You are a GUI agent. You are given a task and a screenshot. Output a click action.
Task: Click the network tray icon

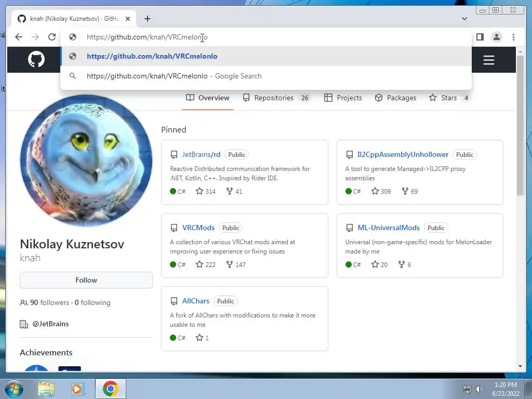467,389
